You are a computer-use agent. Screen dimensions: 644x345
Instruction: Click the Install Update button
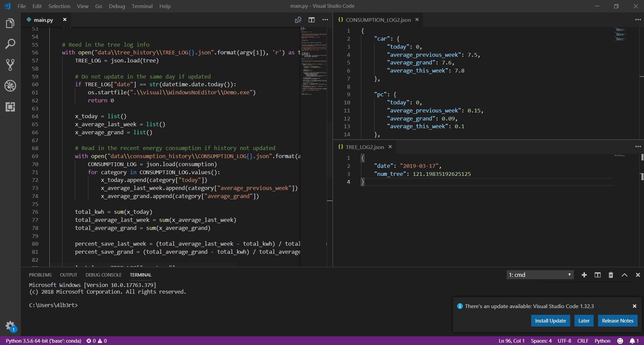[x=550, y=321]
